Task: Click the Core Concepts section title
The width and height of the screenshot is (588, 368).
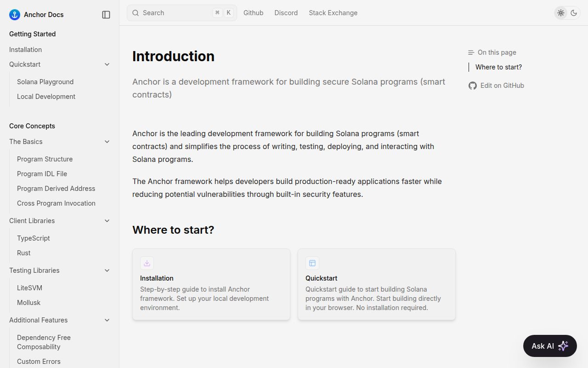Action: click(x=32, y=126)
